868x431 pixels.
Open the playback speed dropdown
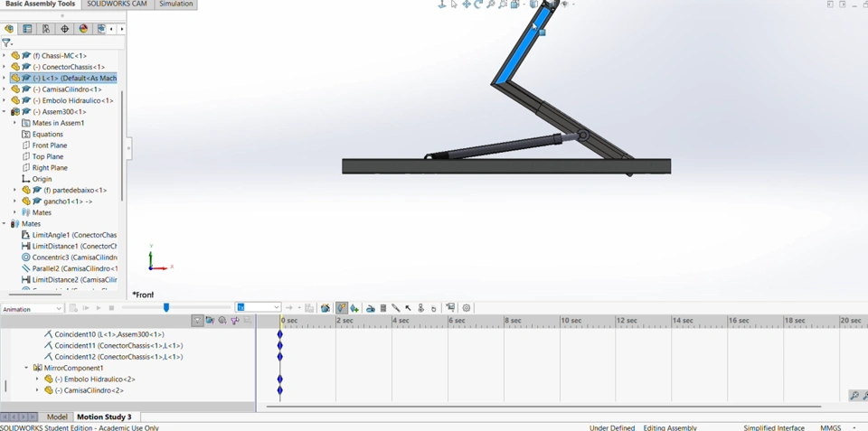[x=259, y=307]
